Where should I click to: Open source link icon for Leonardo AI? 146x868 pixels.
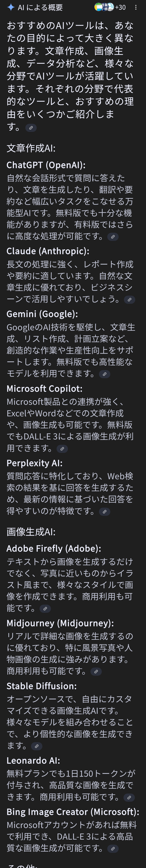pyautogui.click(x=129, y=798)
